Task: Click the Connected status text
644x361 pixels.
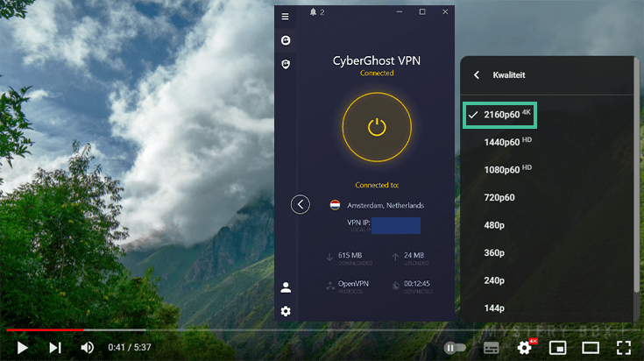Action: pos(377,73)
